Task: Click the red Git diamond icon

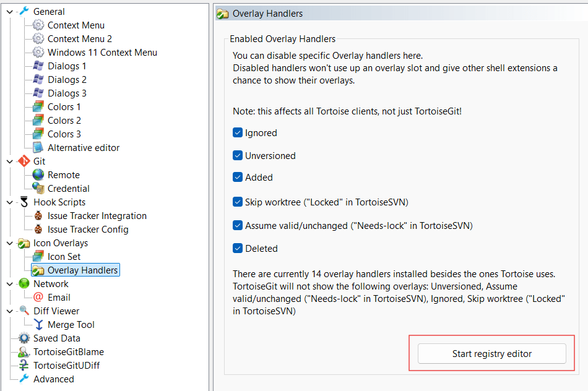Action: coord(24,161)
